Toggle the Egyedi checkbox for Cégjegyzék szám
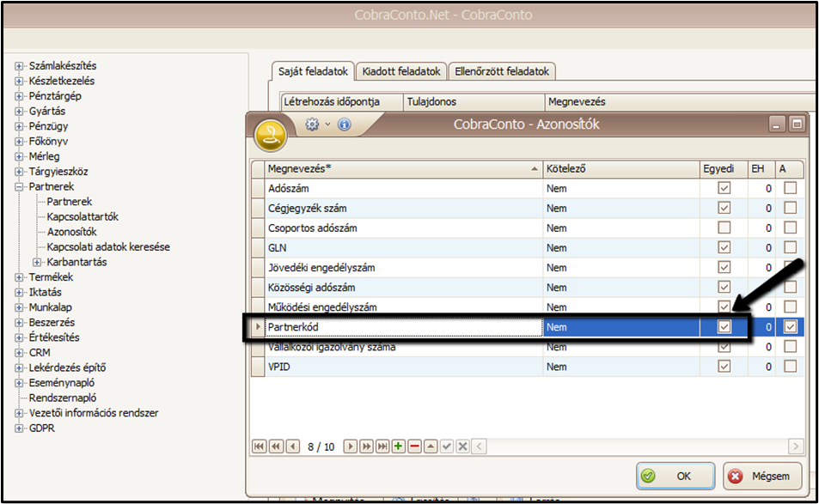Image resolution: width=819 pixels, height=504 pixels. 724,208
